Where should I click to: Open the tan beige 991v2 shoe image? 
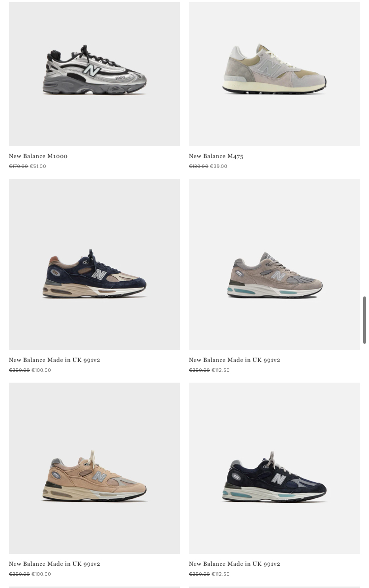pos(94,468)
